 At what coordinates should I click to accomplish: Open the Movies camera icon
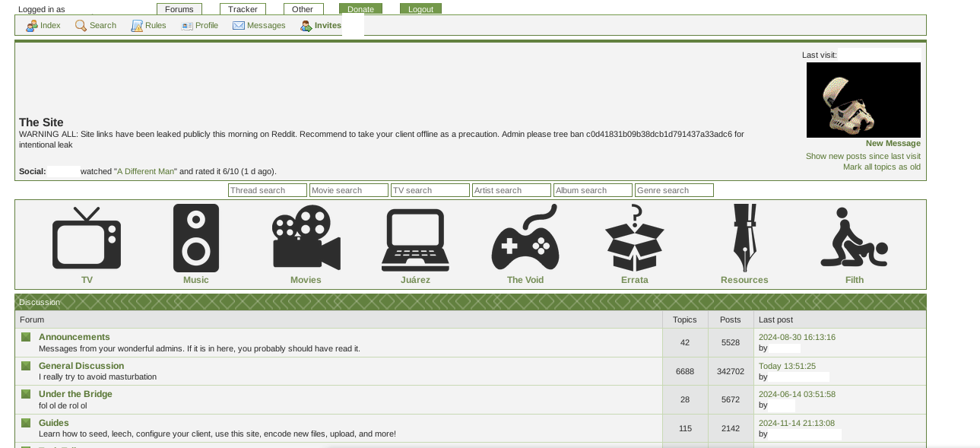pos(306,237)
